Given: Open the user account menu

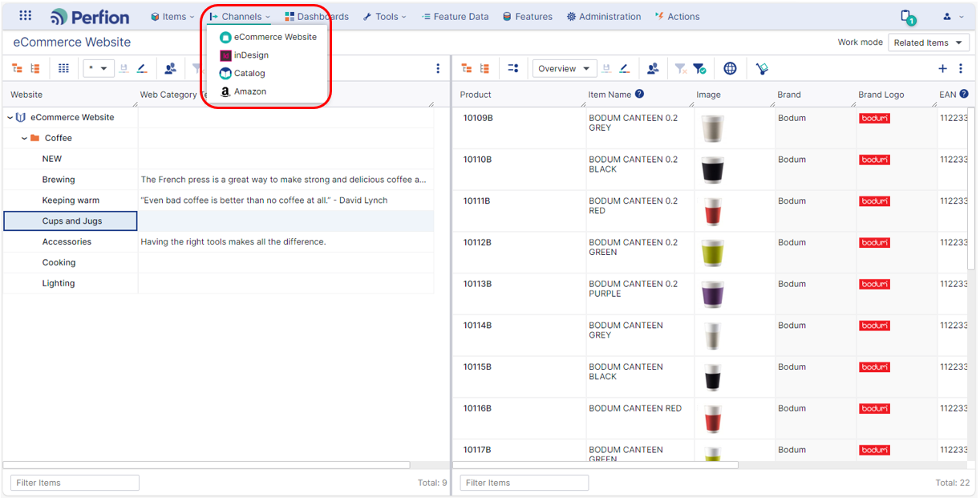Looking at the screenshot, I should (953, 16).
